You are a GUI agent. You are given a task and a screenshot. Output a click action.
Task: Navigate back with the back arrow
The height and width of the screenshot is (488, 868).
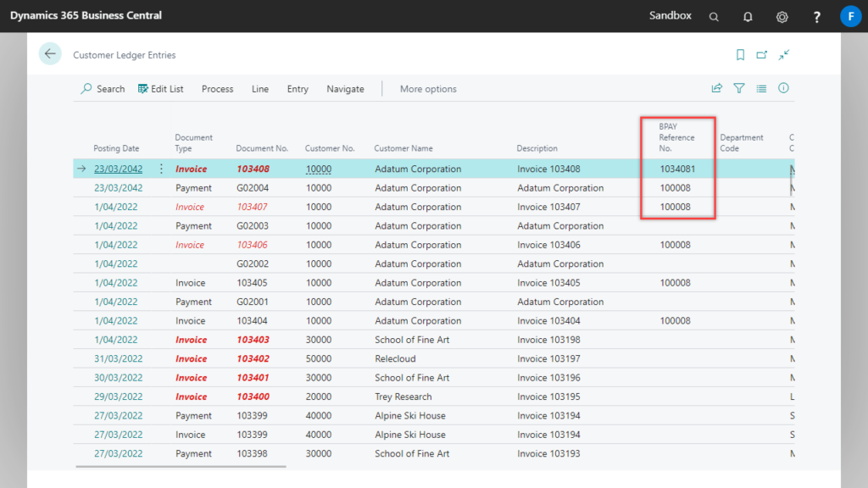[x=50, y=53]
